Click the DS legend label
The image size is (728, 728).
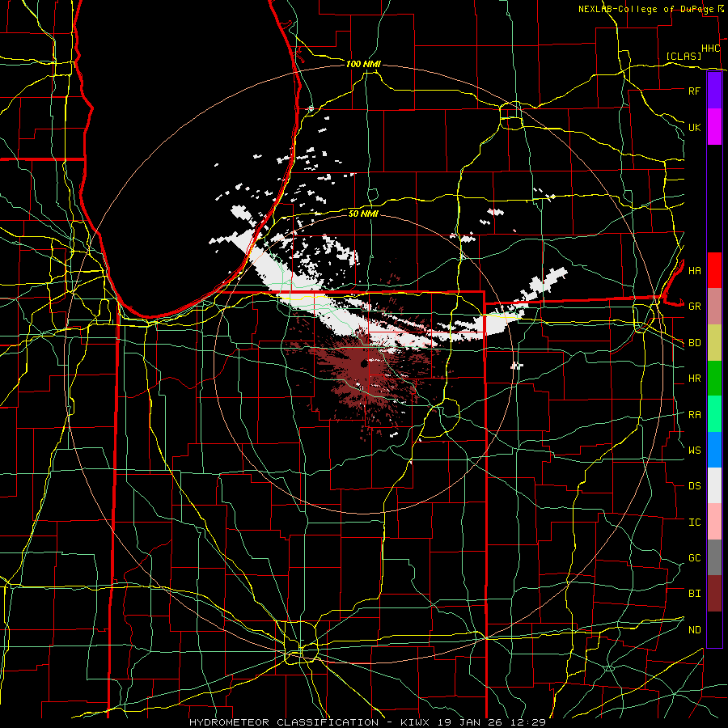pos(694,486)
